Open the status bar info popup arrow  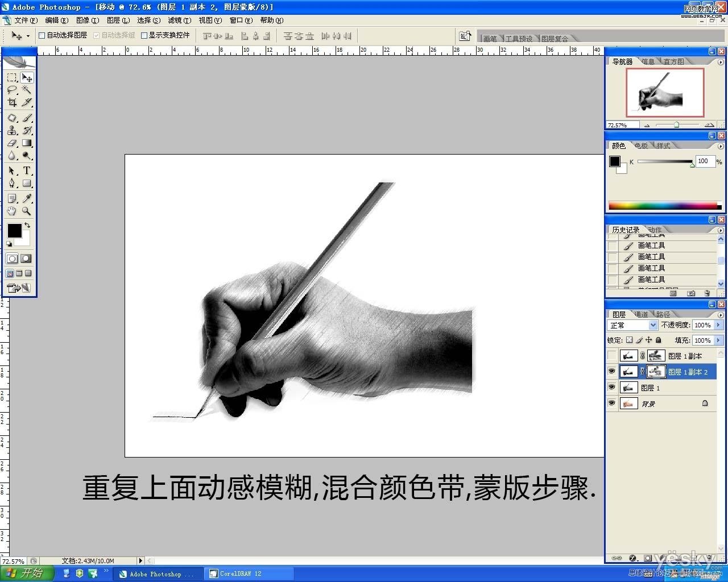tap(140, 561)
